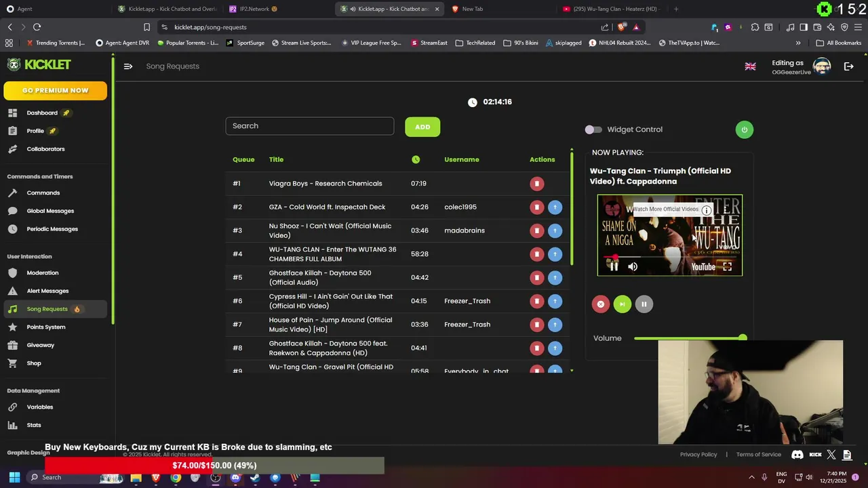Move Daytona 500 (Official Audio) up
The image size is (868, 488).
(555, 277)
